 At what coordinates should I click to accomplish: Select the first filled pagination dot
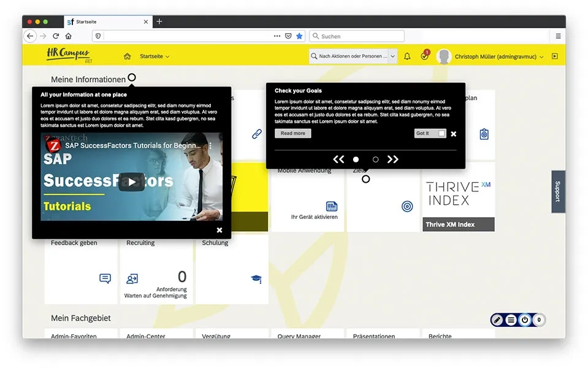356,159
